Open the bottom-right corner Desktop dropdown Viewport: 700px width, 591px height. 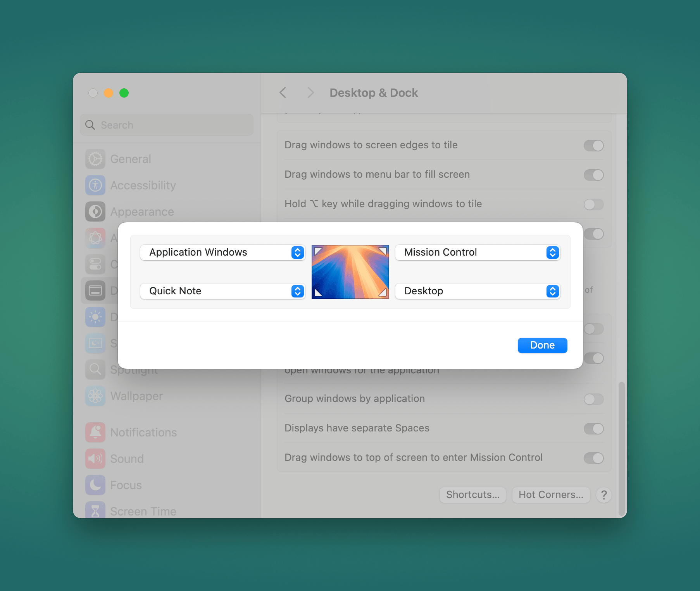478,291
